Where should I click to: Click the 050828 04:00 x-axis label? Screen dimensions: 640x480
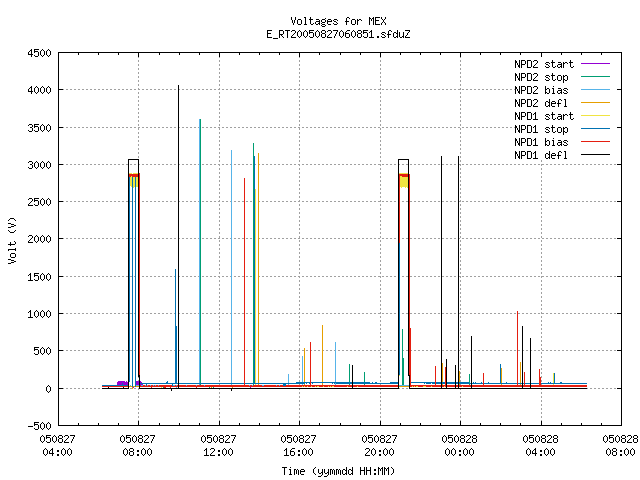[x=540, y=445]
